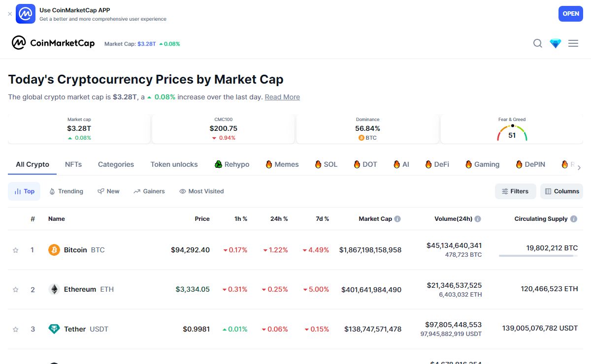Click Tether volume $97,805,448,553
The height and width of the screenshot is (364, 591).
[454, 325]
